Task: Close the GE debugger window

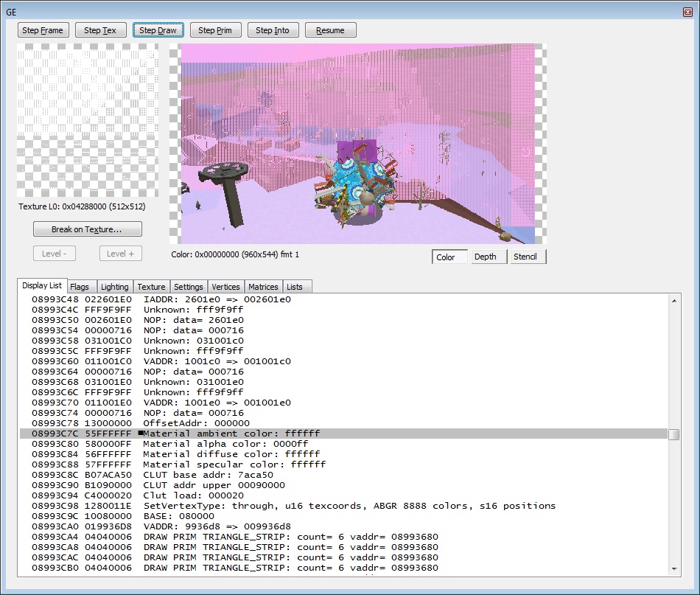Action: pyautogui.click(x=687, y=12)
